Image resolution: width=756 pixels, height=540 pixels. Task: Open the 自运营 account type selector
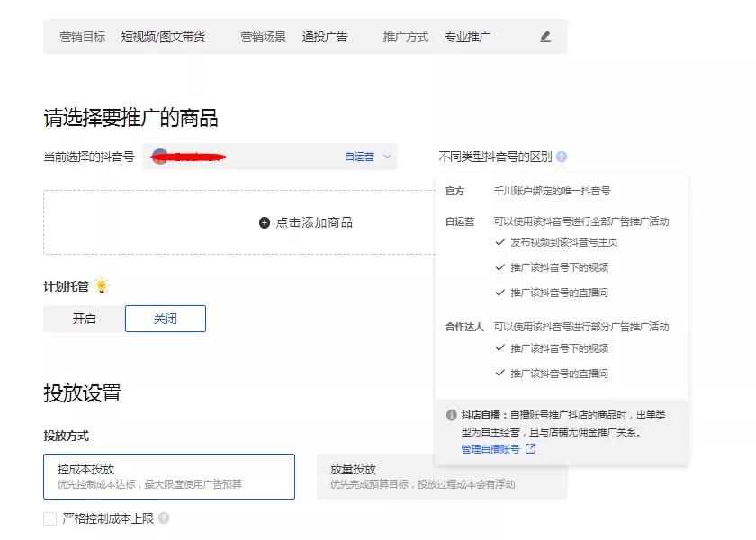[x=359, y=157]
